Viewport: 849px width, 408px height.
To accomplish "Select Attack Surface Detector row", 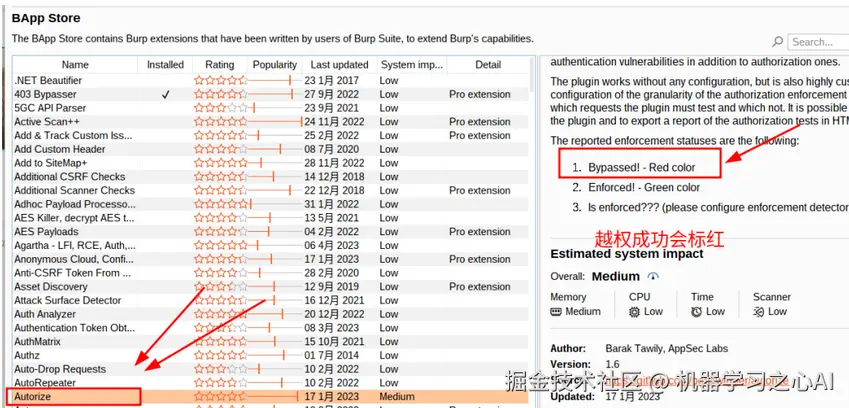I will (271, 300).
